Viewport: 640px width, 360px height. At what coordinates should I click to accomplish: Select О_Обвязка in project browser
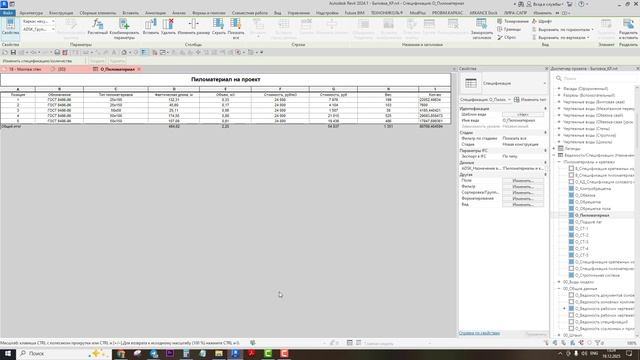click(585, 196)
